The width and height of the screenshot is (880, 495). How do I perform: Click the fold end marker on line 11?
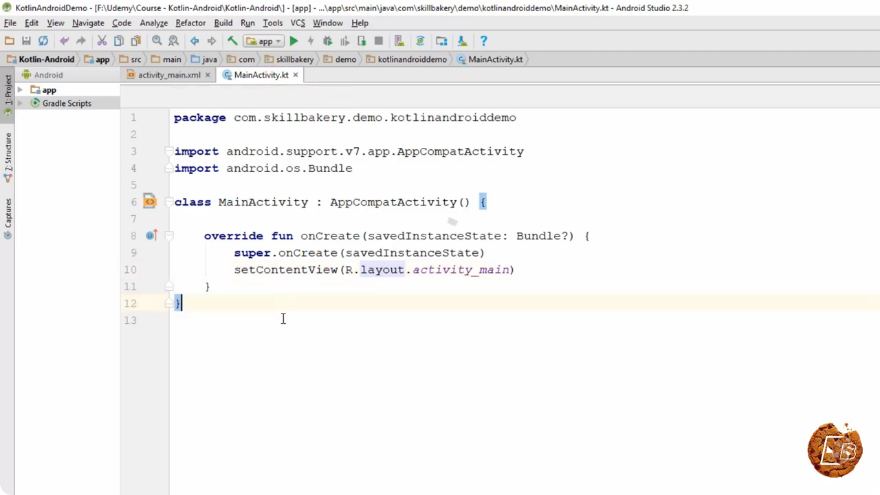coord(169,286)
